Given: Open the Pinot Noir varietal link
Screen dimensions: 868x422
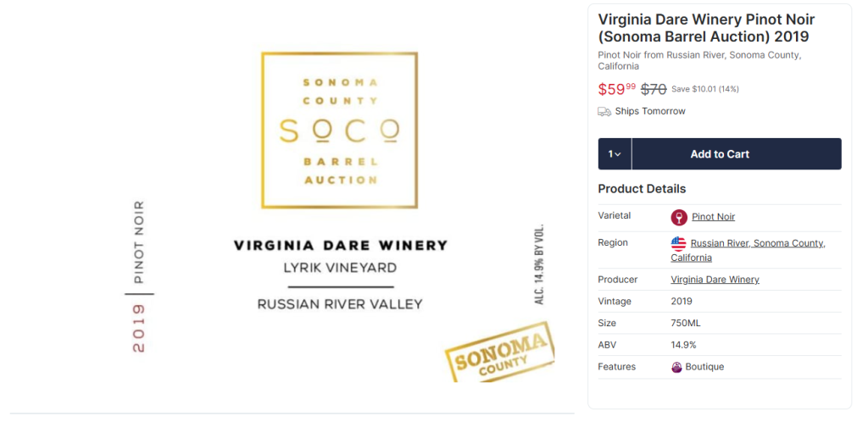Looking at the screenshot, I should click(713, 217).
